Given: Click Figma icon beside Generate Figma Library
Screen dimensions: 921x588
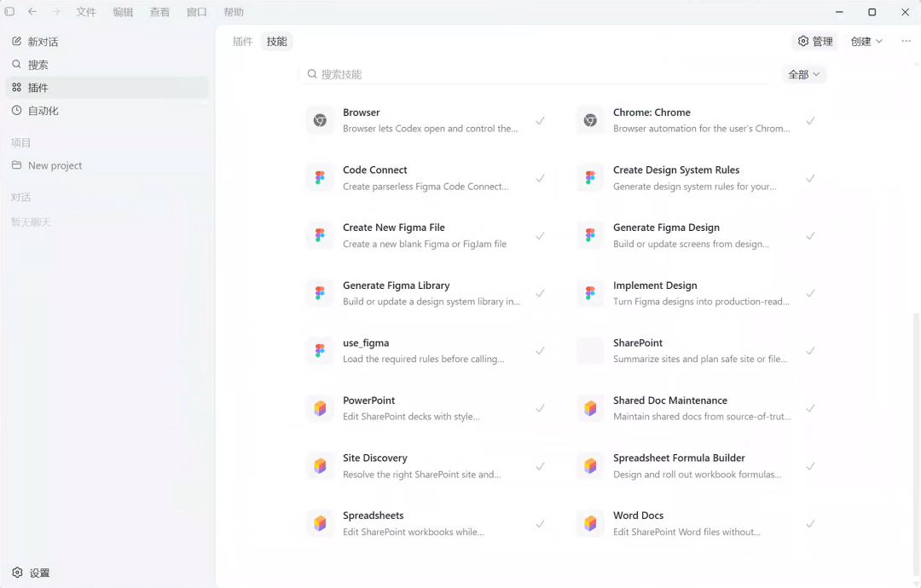Looking at the screenshot, I should [x=320, y=293].
